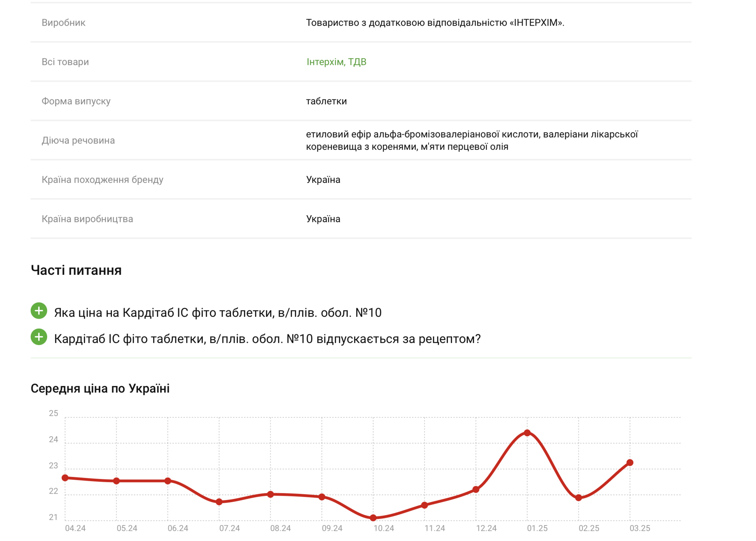756x541 pixels.
Task: Click the 05.24 chart data point
Action: pyautogui.click(x=116, y=481)
